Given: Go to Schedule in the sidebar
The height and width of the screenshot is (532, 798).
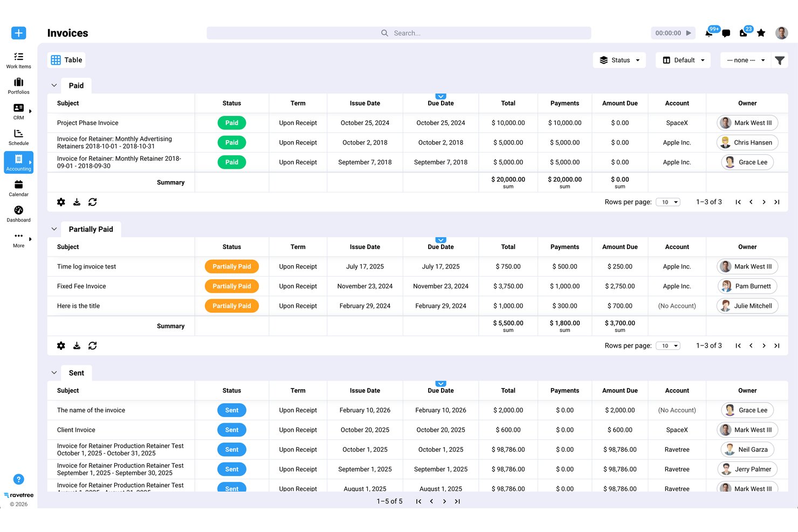Looking at the screenshot, I should coord(18,137).
